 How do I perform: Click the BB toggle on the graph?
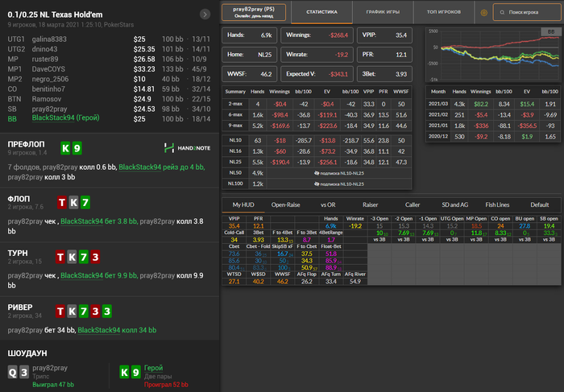(550, 31)
